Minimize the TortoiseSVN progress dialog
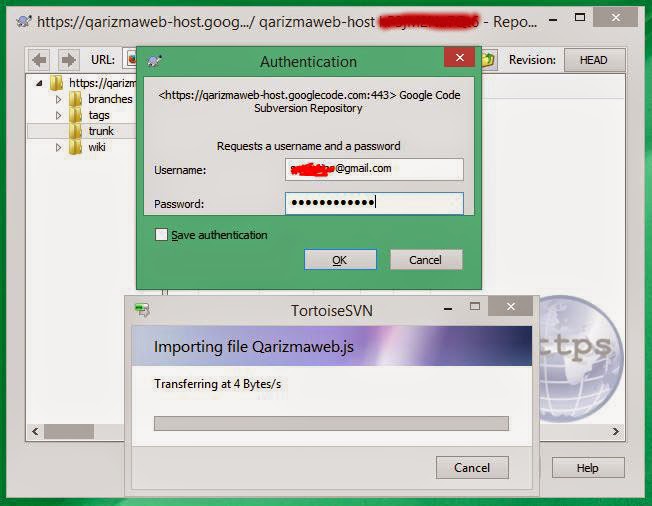This screenshot has width=652, height=506. [448, 309]
